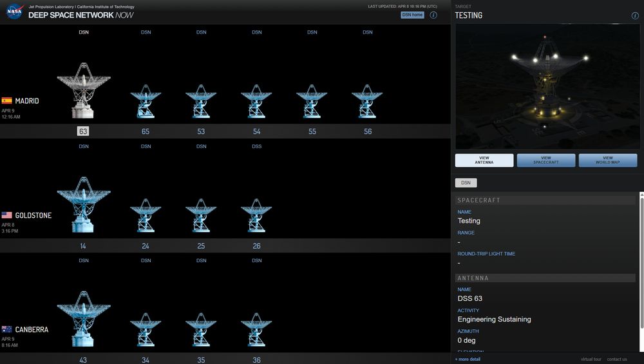This screenshot has width=644, height=364.
Task: Select Canberra antenna dish 34
Action: click(x=146, y=329)
